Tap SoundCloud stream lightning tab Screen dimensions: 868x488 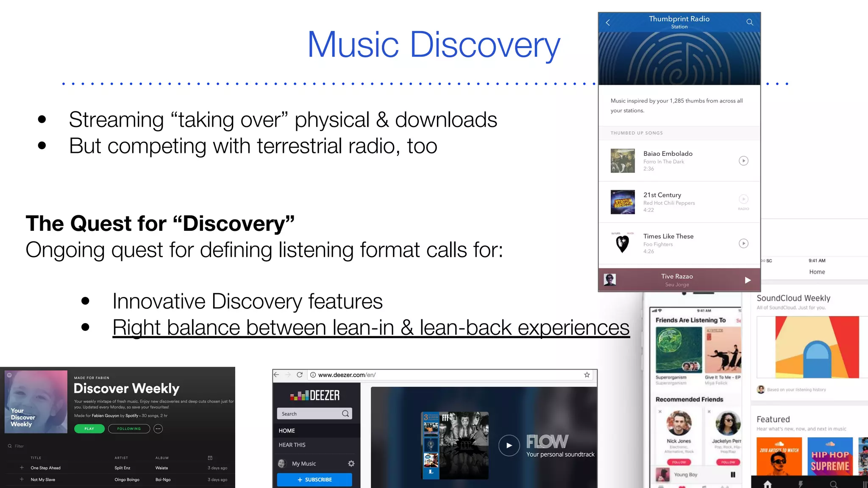click(801, 484)
